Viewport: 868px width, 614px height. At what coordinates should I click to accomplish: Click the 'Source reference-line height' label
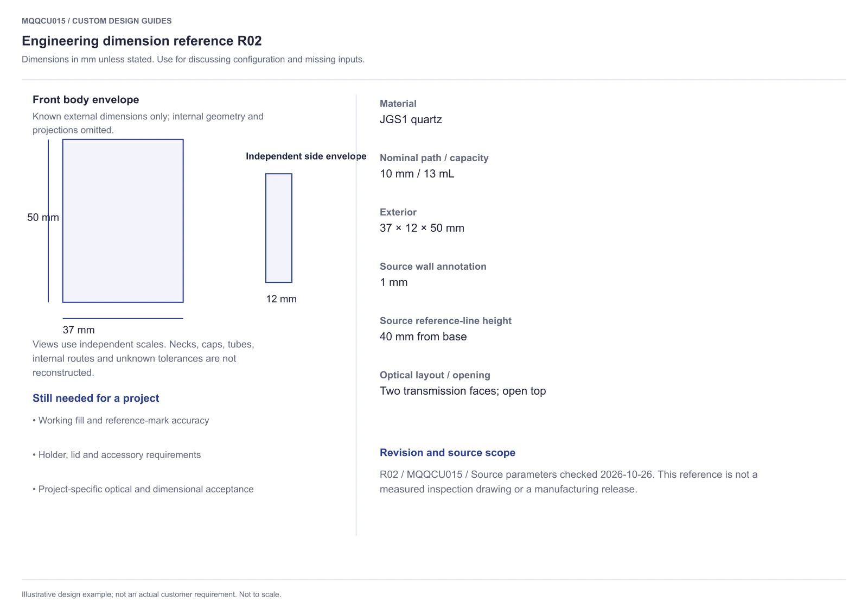tap(445, 321)
